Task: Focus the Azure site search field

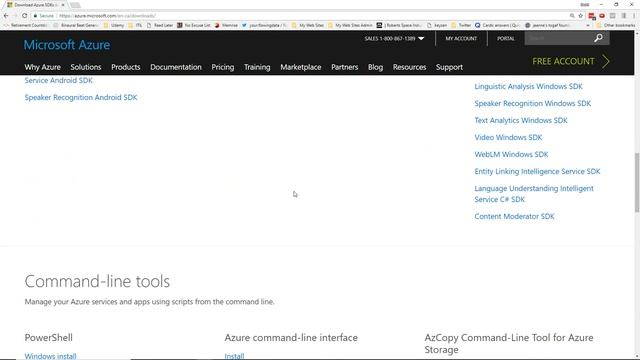Action: click(x=559, y=38)
